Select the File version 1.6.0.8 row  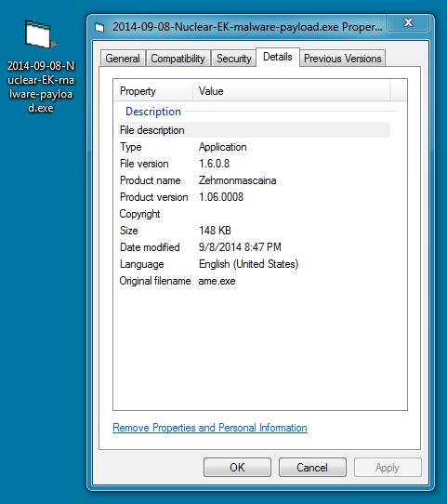tap(254, 164)
